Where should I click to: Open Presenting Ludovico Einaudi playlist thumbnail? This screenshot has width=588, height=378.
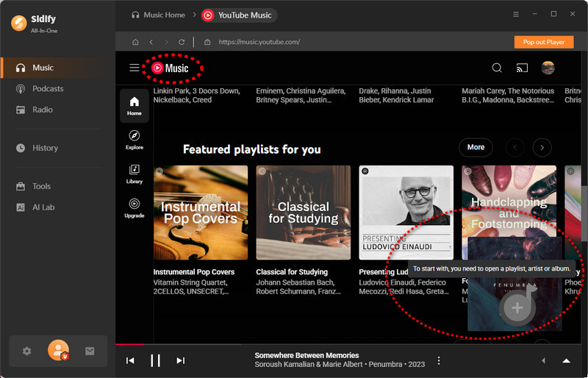406,213
